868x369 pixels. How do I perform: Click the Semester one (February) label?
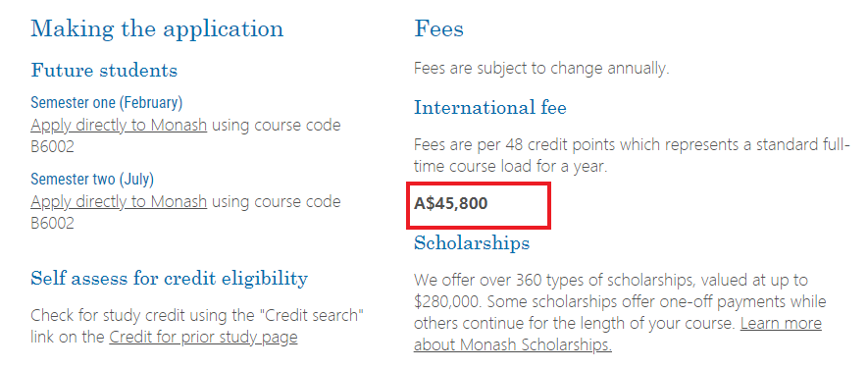[106, 102]
